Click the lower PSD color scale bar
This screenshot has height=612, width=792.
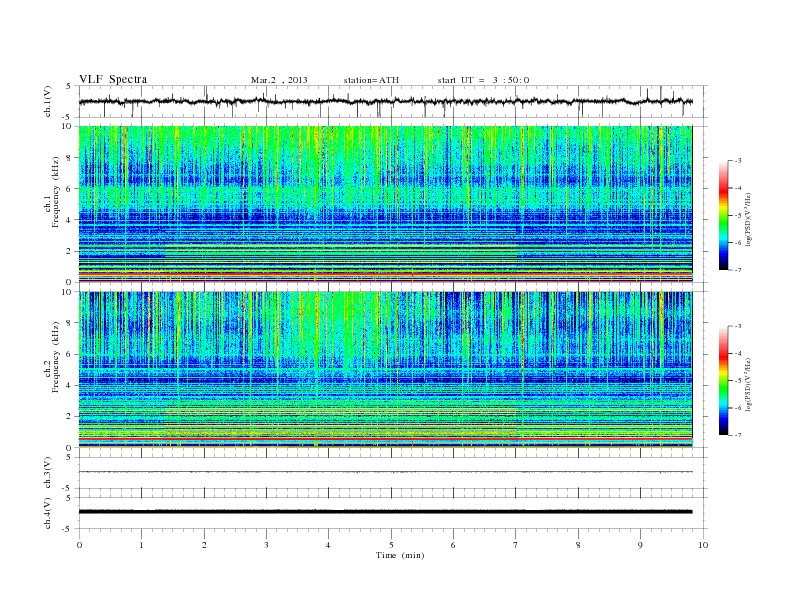pos(723,381)
